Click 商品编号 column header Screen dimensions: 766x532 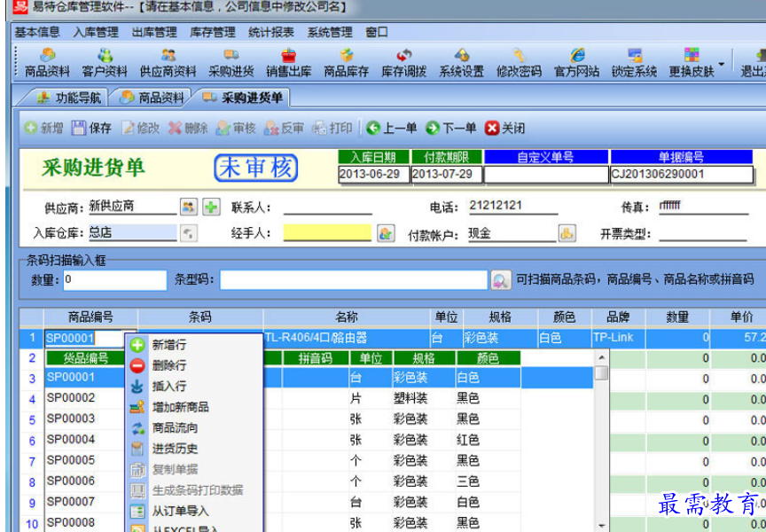(x=90, y=317)
